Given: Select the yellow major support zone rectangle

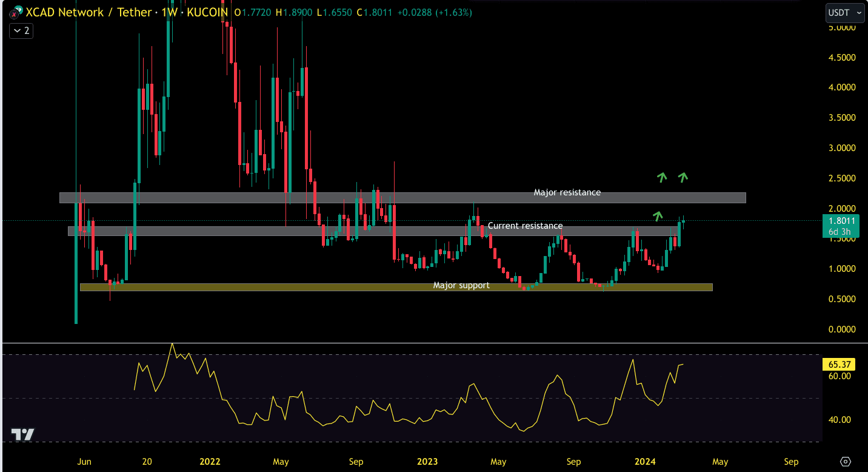Looking at the screenshot, I should 396,287.
